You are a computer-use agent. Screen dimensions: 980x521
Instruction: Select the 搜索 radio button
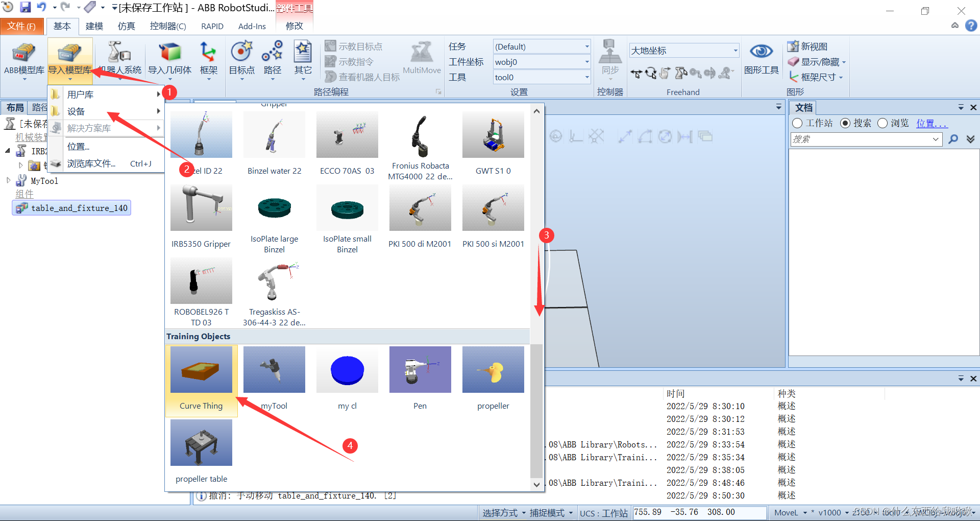[x=845, y=123]
